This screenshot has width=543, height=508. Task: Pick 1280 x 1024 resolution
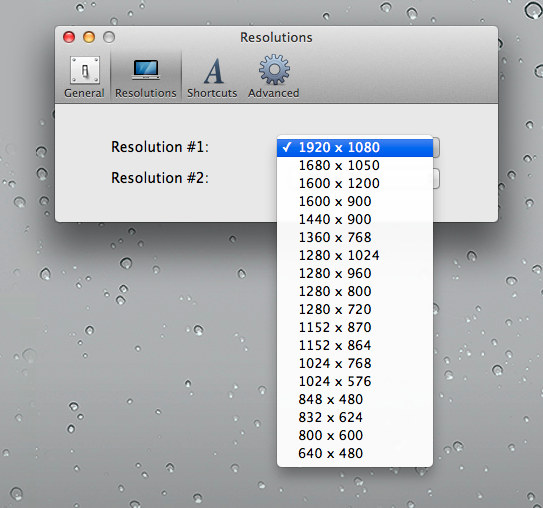click(x=355, y=256)
